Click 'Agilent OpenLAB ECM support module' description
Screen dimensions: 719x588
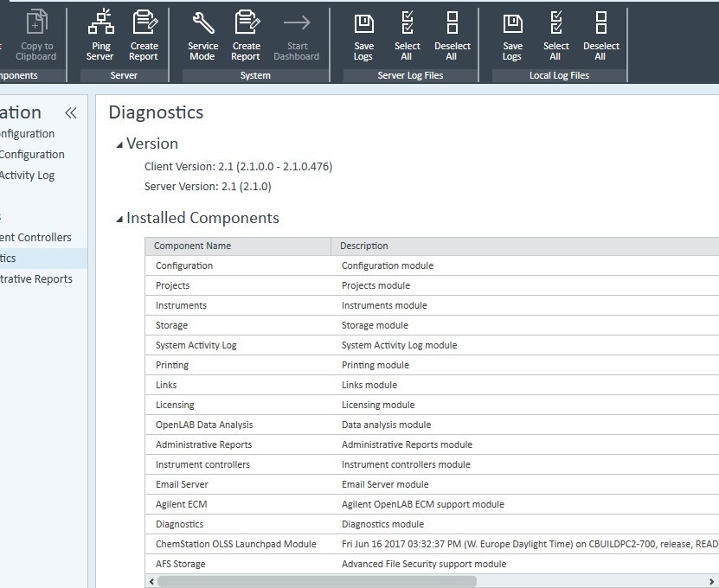point(423,505)
